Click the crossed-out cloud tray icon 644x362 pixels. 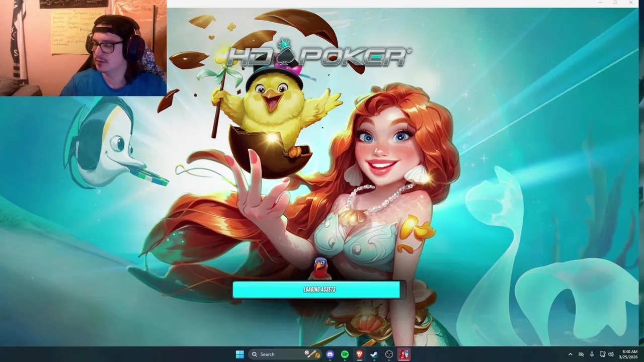[x=581, y=354]
